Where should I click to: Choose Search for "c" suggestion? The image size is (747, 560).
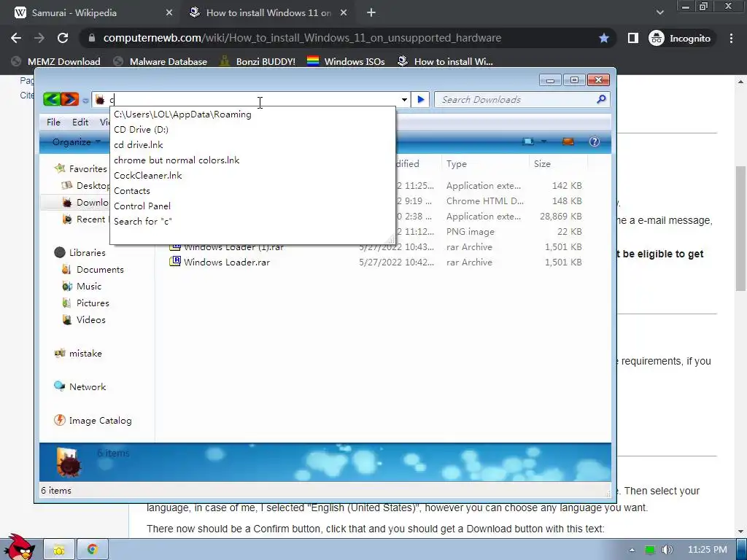252,222
